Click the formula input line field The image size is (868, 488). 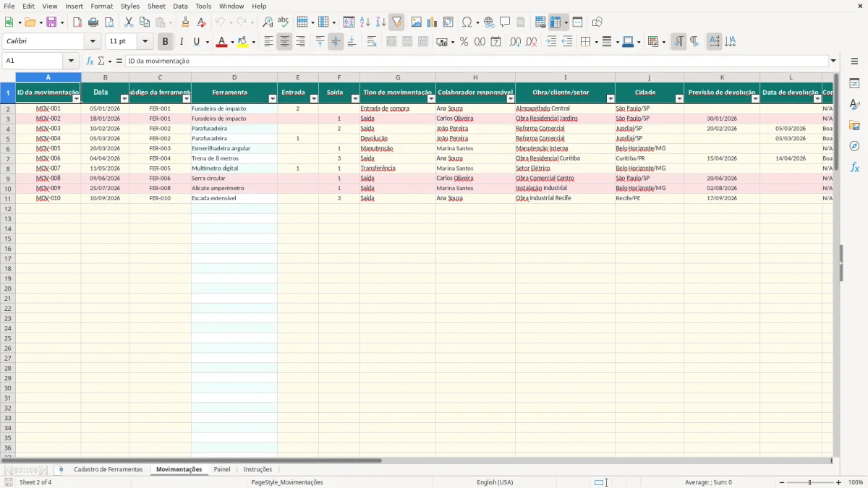click(x=476, y=61)
